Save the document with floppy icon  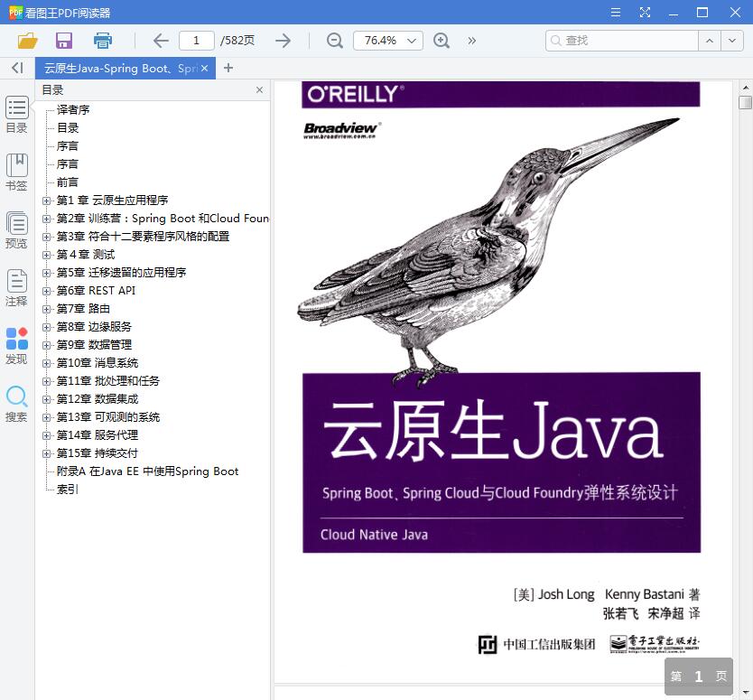click(x=64, y=41)
